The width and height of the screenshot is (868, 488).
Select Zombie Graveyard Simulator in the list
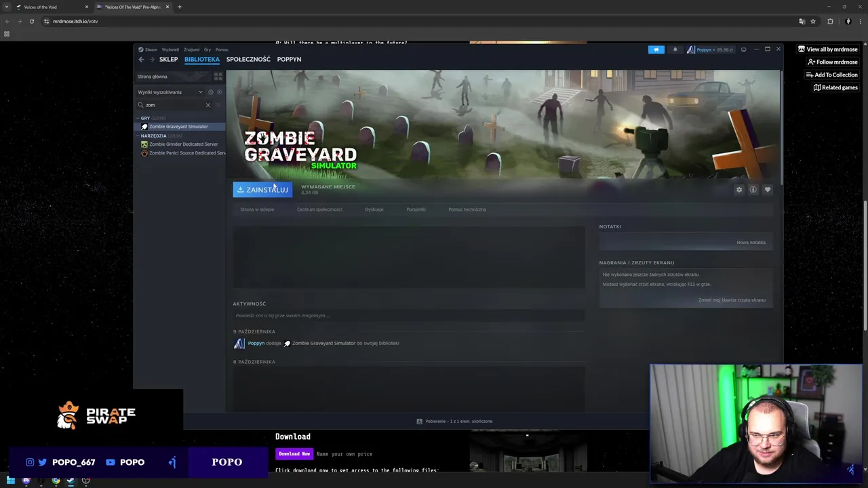click(x=178, y=127)
